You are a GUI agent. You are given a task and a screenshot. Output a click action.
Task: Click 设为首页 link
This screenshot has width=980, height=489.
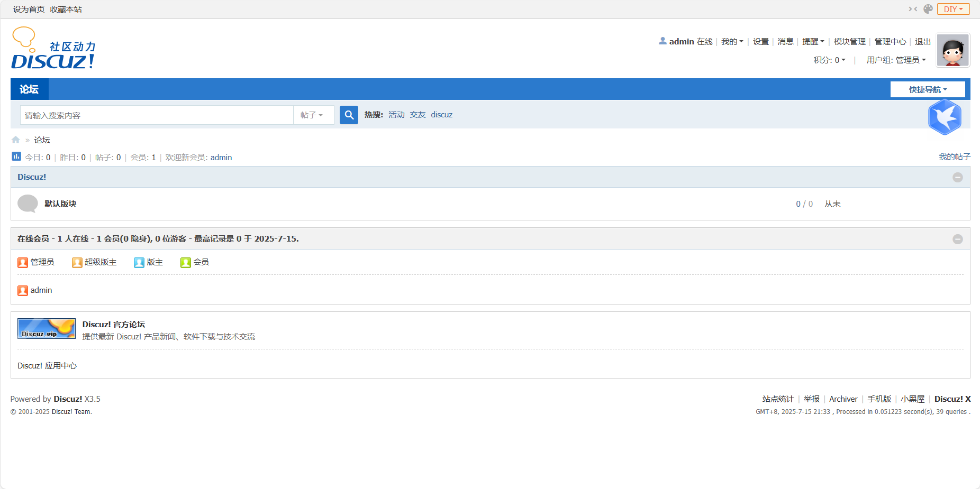tap(29, 10)
